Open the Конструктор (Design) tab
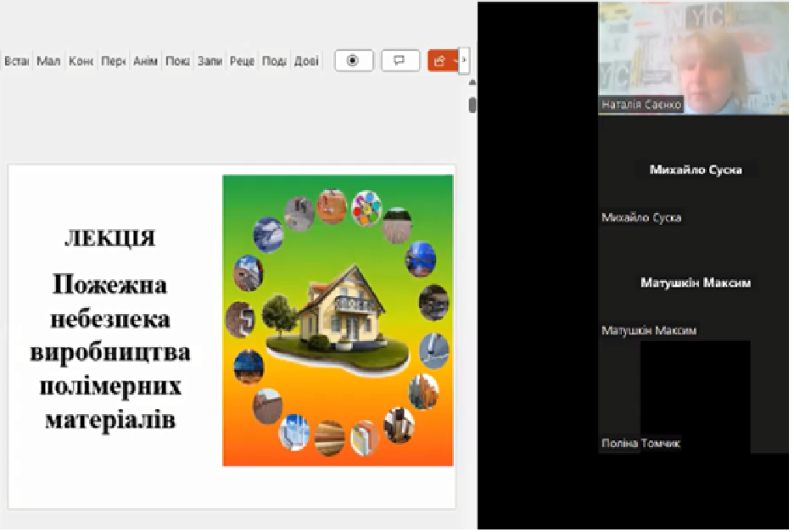794x532 pixels. tap(81, 61)
